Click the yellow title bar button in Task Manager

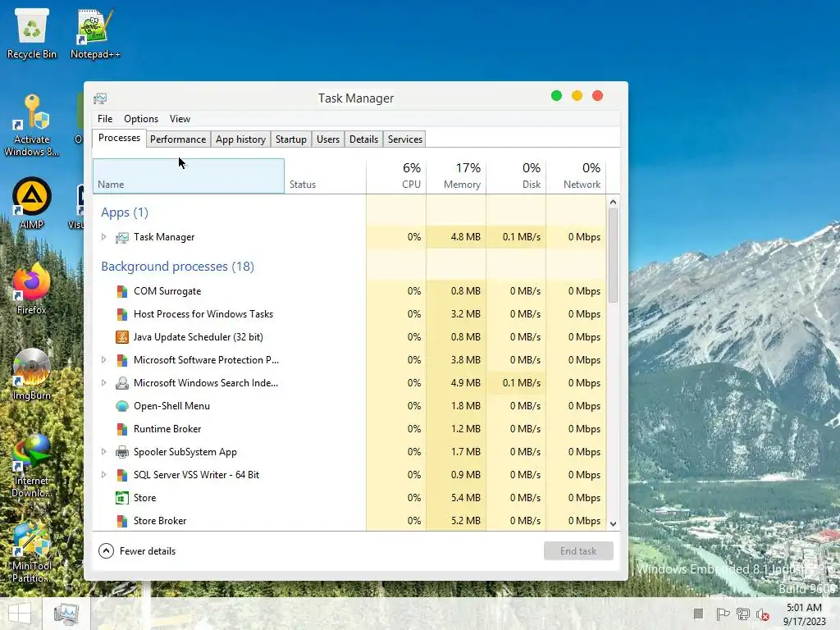pos(577,96)
